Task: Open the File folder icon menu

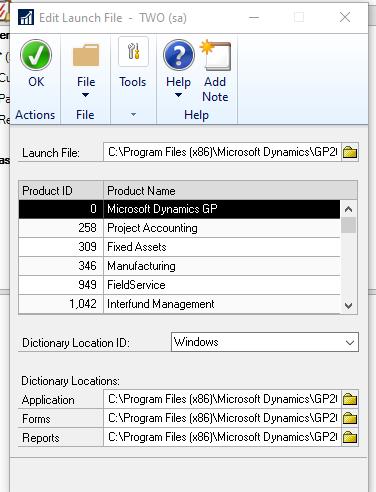Action: (x=86, y=55)
